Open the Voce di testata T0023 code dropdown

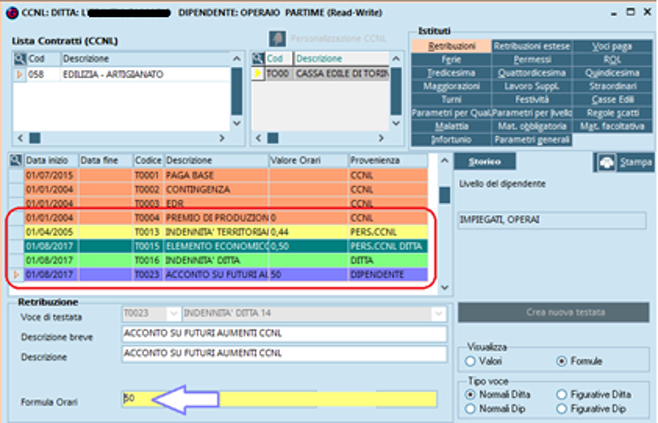173,313
